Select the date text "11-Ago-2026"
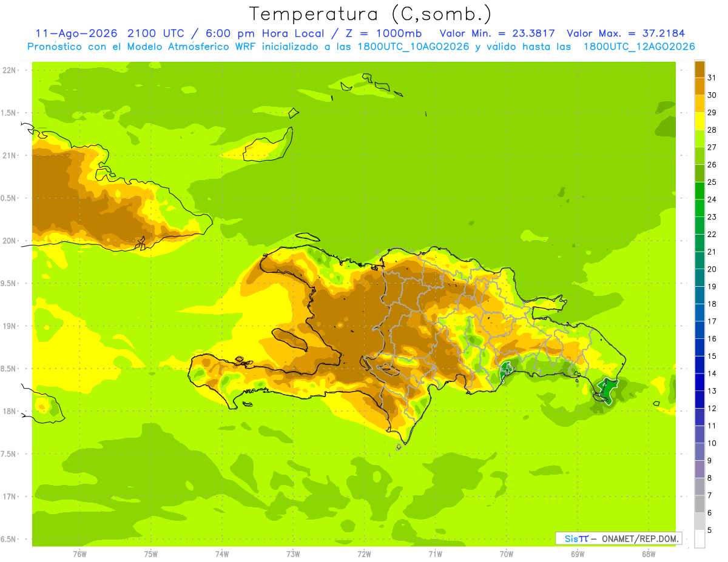 pyautogui.click(x=76, y=34)
